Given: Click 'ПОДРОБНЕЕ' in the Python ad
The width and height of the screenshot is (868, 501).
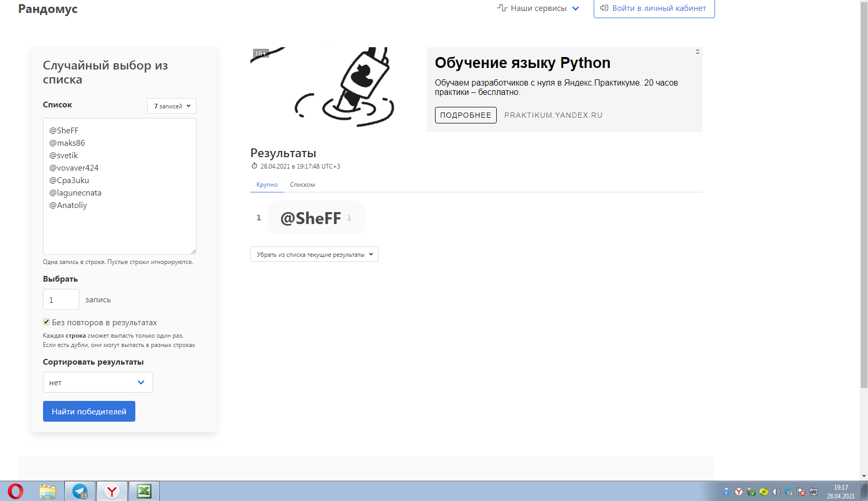Looking at the screenshot, I should tap(466, 115).
